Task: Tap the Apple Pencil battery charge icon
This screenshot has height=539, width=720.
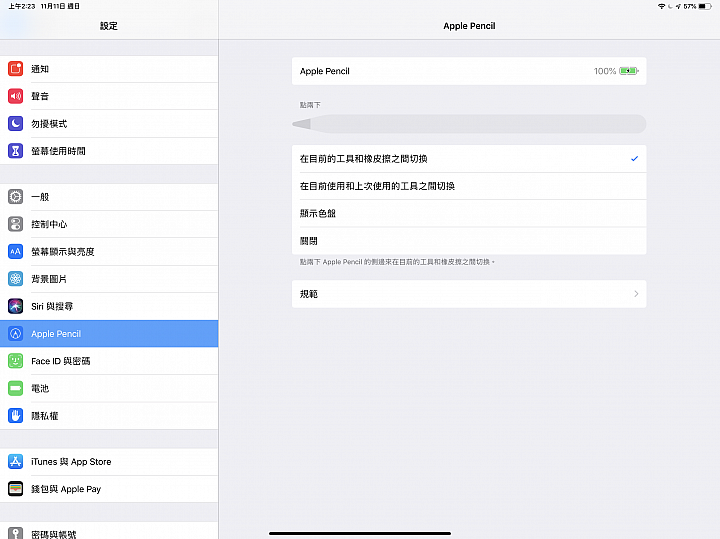Action: coord(629,71)
